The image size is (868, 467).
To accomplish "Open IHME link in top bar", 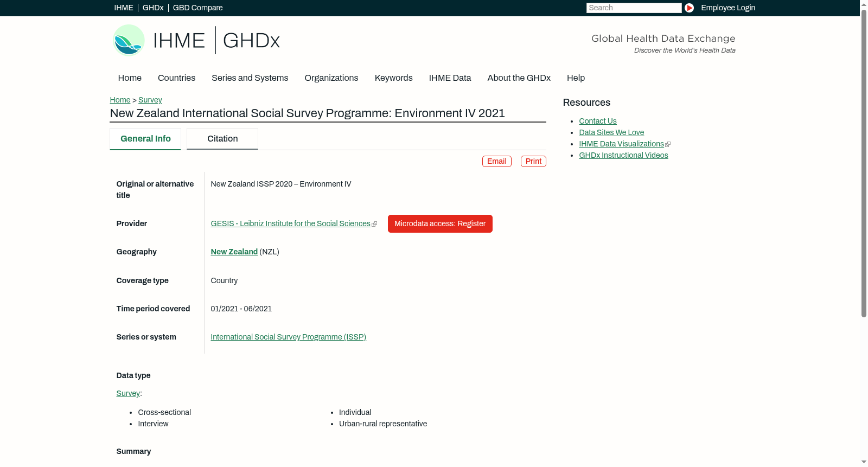I will pyautogui.click(x=124, y=8).
